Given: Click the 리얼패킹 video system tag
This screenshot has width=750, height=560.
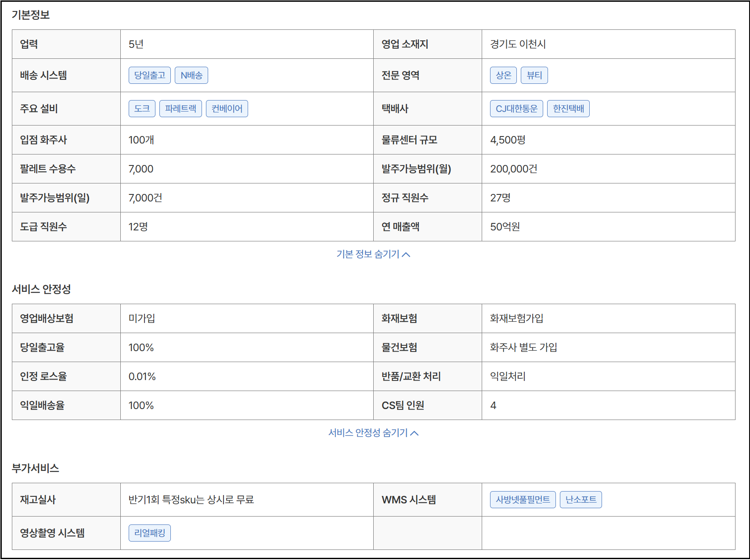Looking at the screenshot, I should point(150,533).
